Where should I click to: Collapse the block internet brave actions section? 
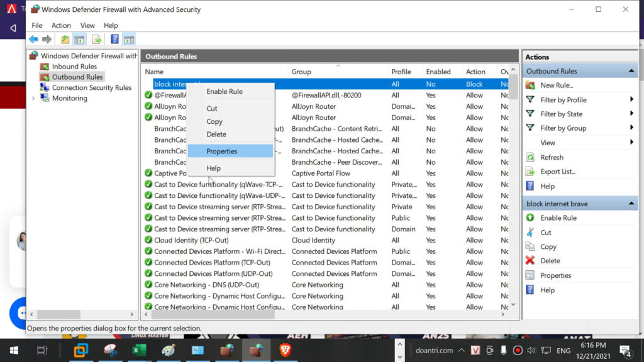pyautogui.click(x=631, y=204)
